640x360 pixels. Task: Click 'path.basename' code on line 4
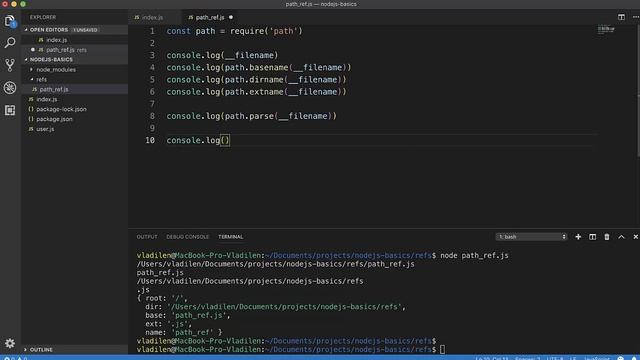click(257, 67)
